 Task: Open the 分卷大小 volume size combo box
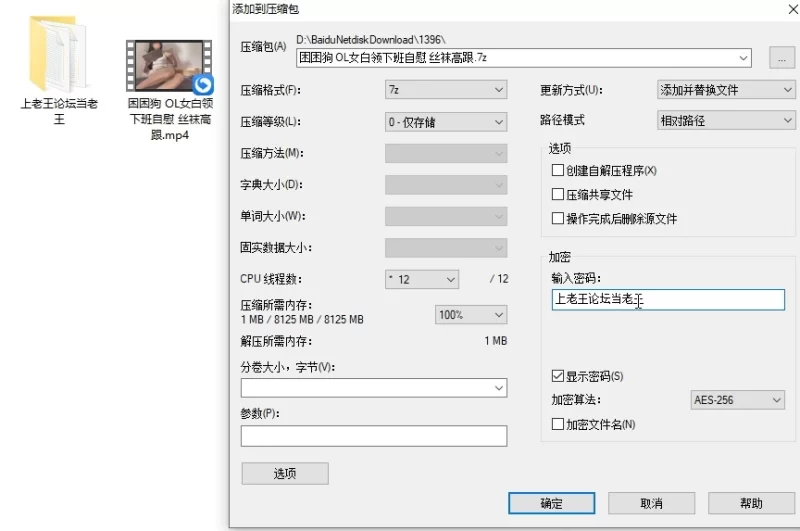(x=374, y=388)
